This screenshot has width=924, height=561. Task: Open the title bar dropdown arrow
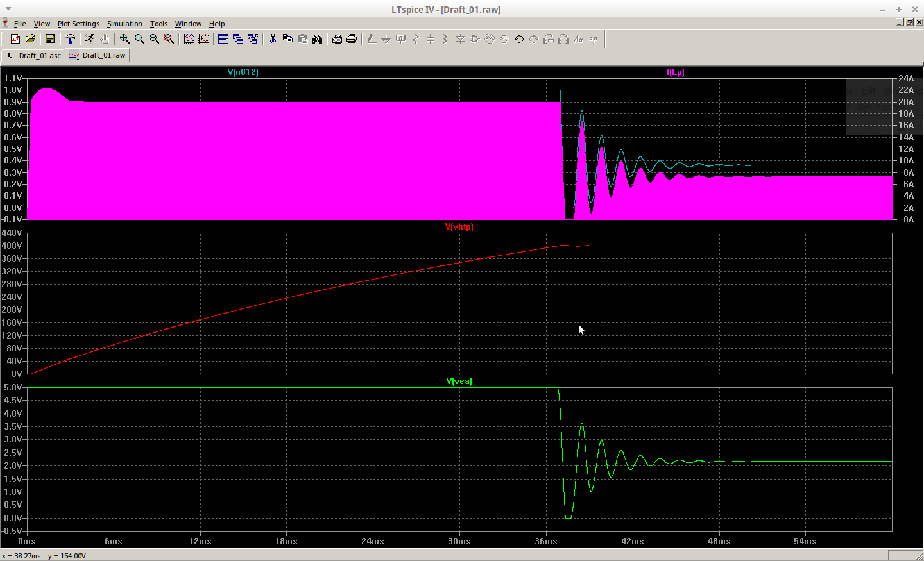[x=8, y=9]
